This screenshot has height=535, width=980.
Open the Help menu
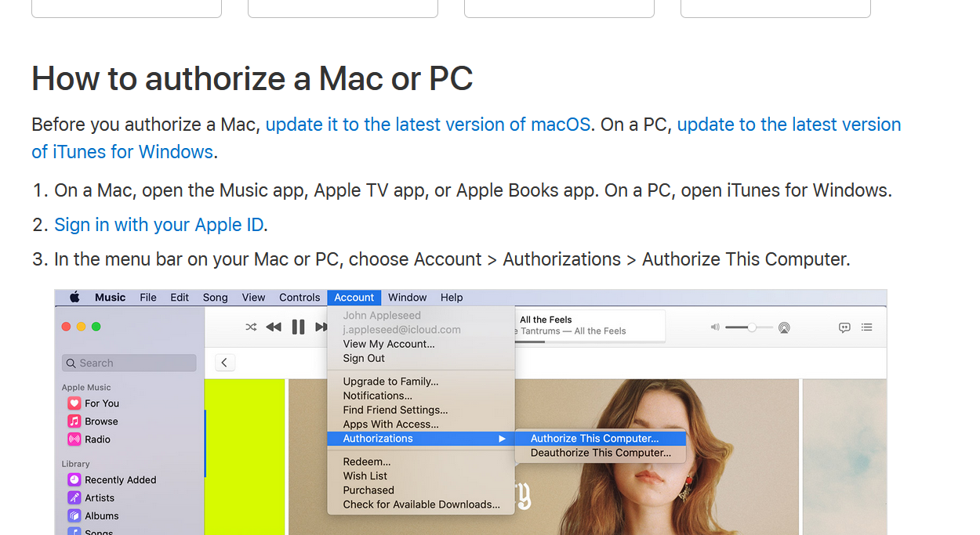(x=452, y=298)
